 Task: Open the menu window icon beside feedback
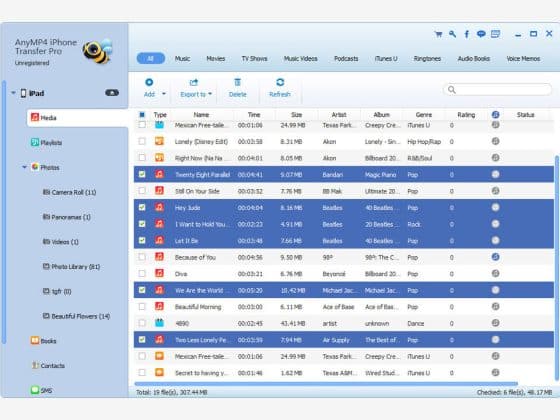495,34
